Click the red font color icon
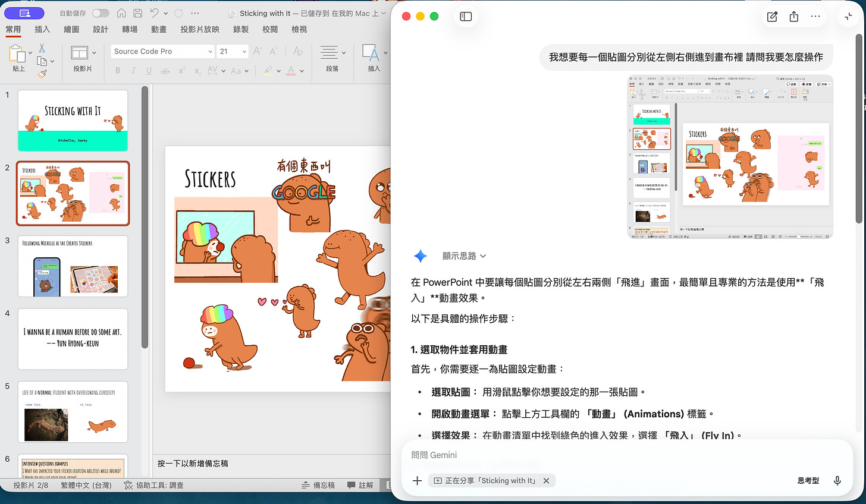The image size is (866, 504). click(x=291, y=71)
